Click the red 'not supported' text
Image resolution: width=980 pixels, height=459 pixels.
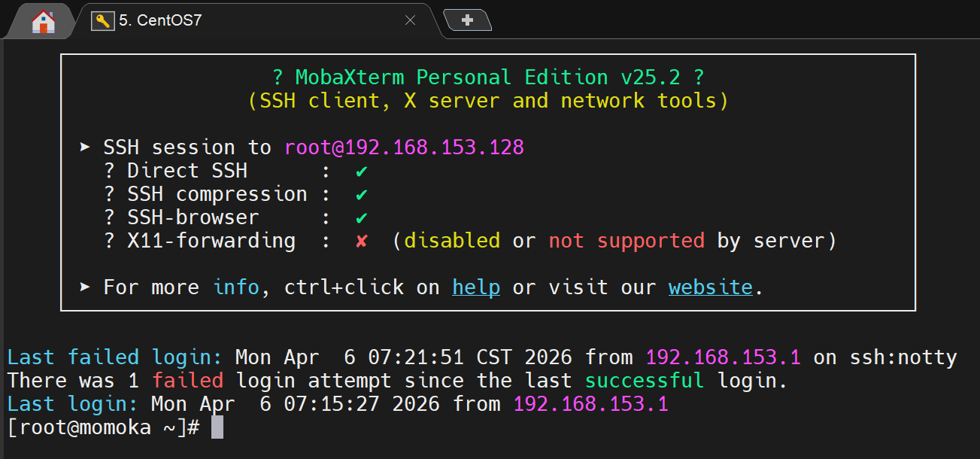627,241
